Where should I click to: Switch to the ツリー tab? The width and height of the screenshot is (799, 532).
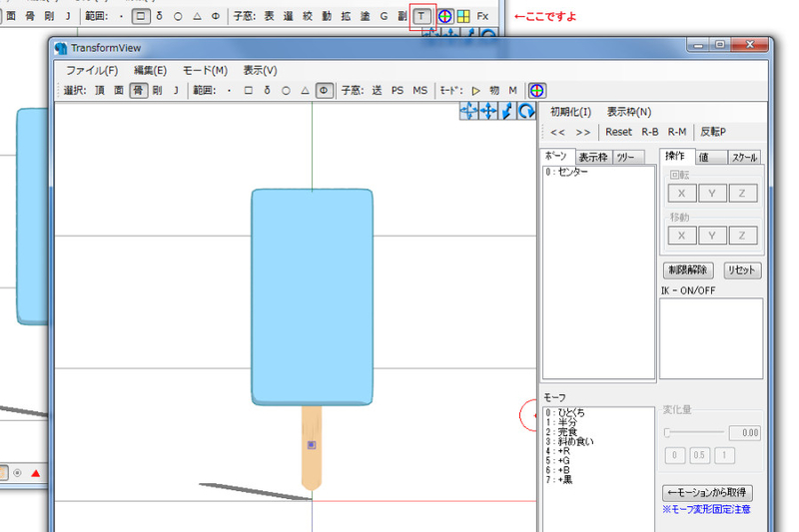628,158
